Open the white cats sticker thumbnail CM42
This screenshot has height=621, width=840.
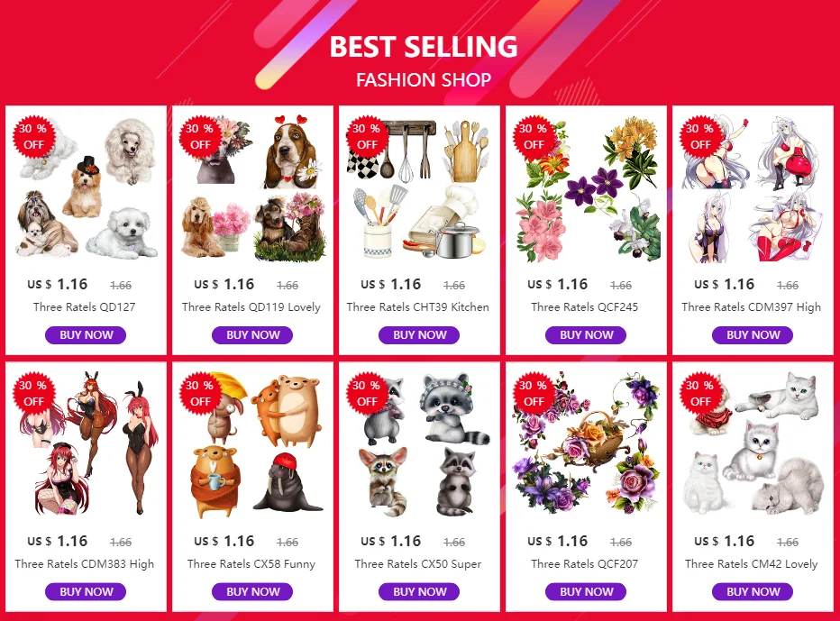pyautogui.click(x=753, y=445)
